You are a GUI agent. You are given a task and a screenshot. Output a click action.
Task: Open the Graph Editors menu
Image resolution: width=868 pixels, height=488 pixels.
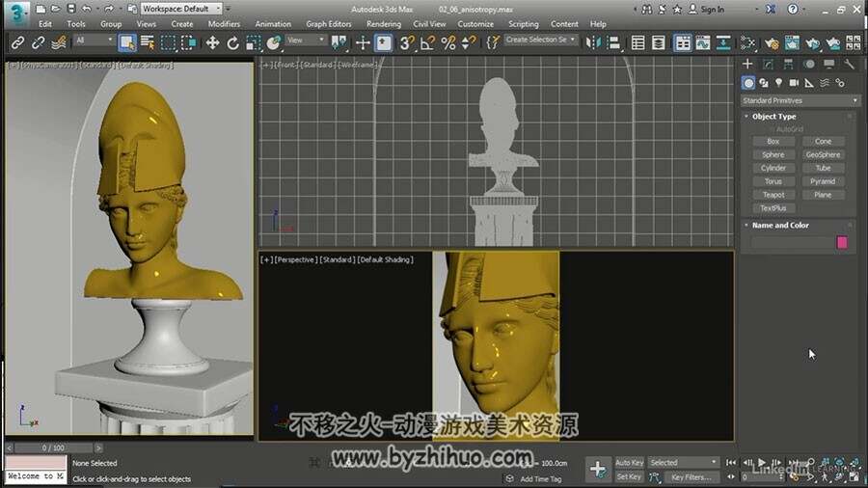329,24
